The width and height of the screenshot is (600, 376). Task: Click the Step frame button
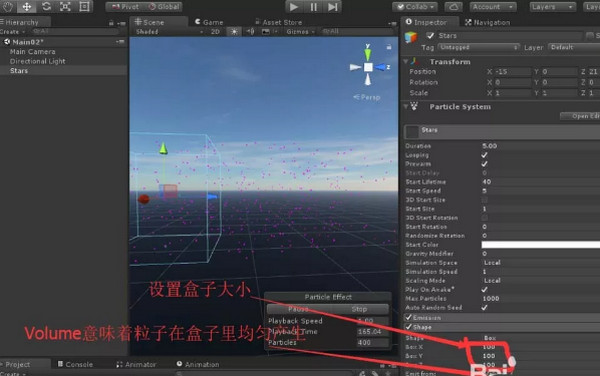point(333,7)
